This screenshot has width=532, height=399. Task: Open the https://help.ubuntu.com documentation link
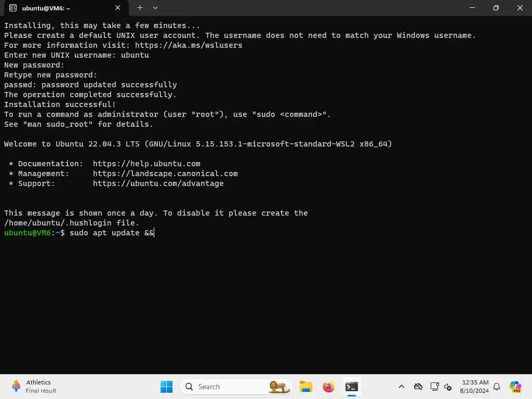tap(147, 164)
